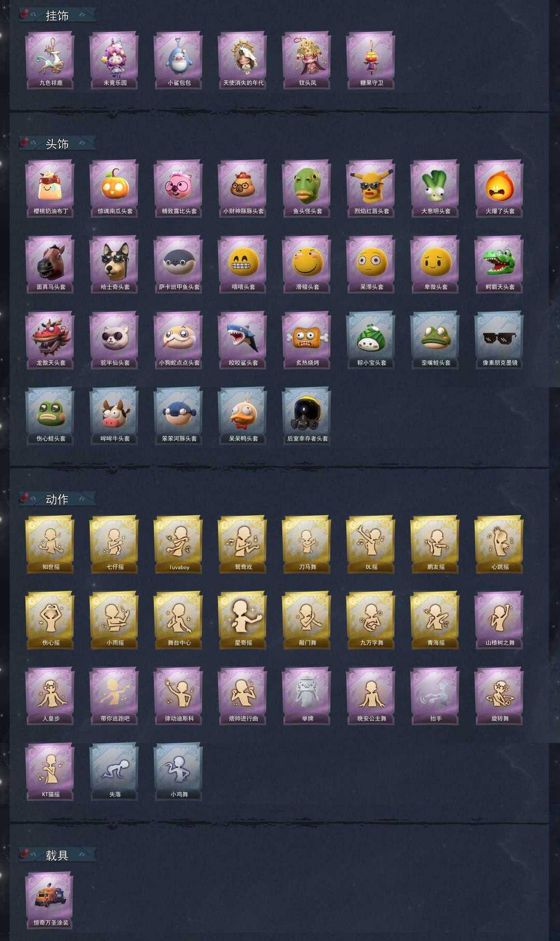Select the 呆呆鸭头套 duck headgear
The height and width of the screenshot is (941, 560).
[243, 416]
